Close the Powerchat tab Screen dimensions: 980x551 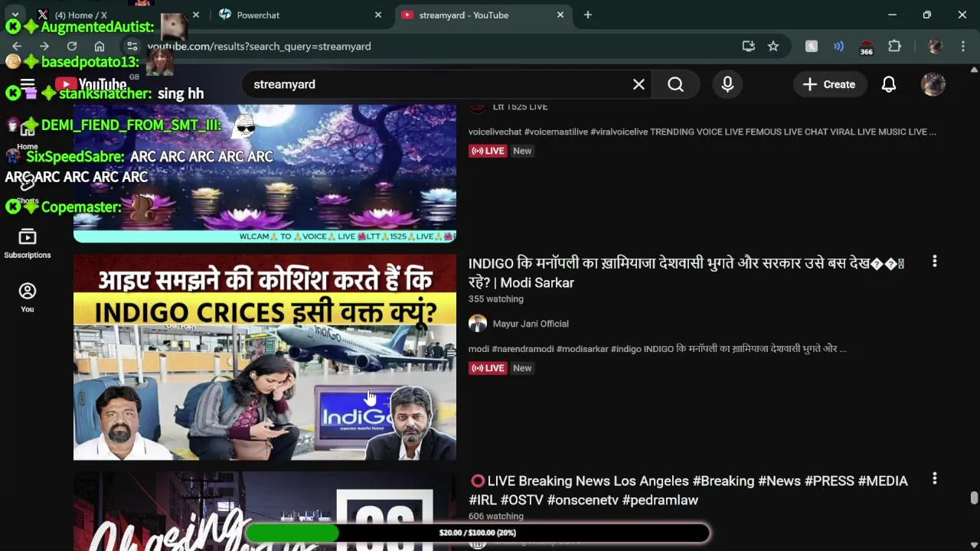[378, 15]
